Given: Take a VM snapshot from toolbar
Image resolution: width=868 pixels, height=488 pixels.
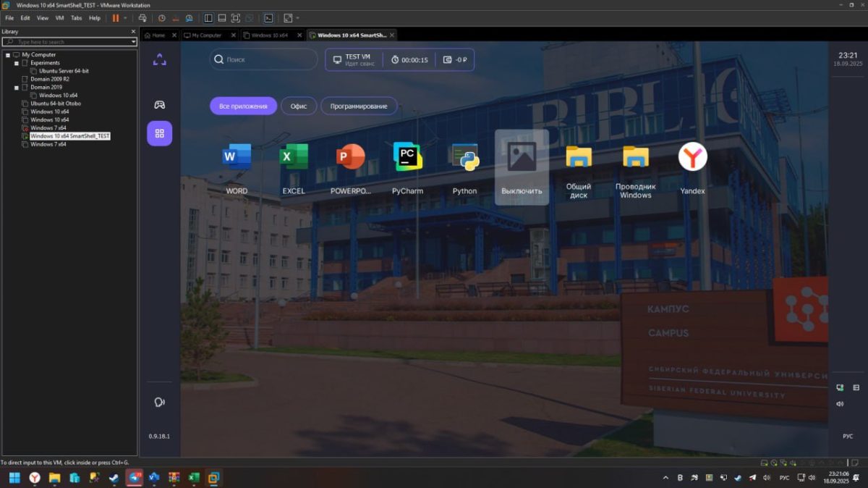Looking at the screenshot, I should pyautogui.click(x=161, y=17).
